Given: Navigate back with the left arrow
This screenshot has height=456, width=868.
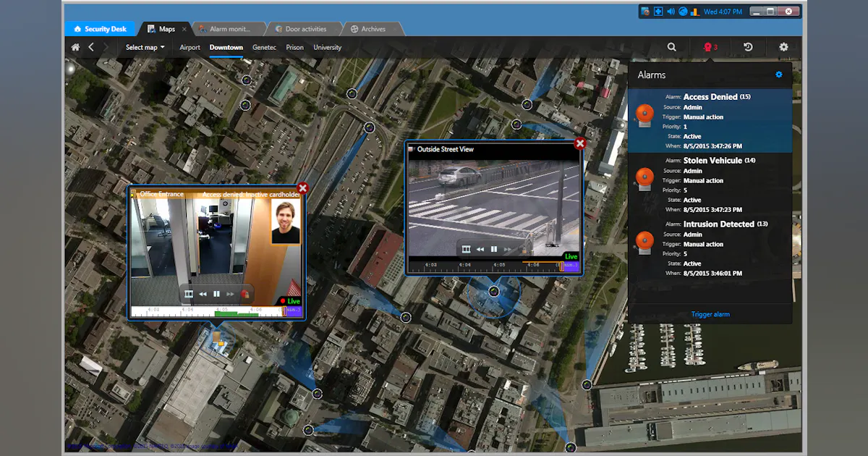Looking at the screenshot, I should click(91, 47).
